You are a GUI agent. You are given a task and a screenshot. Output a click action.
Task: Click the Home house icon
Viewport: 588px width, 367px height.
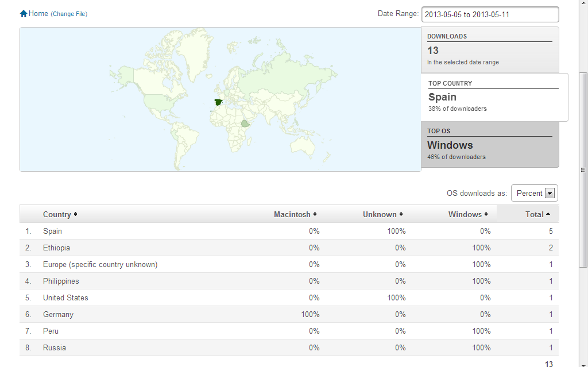point(24,14)
